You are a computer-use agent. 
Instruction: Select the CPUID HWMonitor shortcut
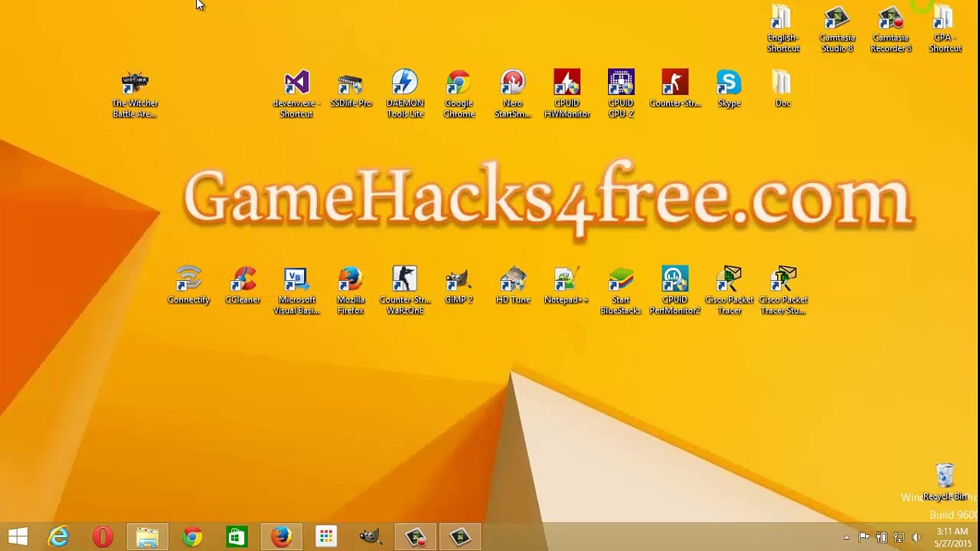(x=567, y=95)
